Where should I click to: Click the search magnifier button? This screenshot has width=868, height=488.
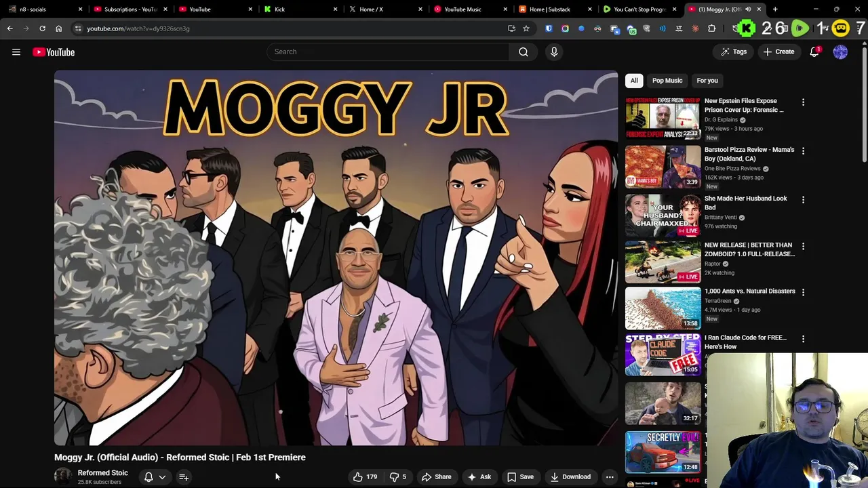tap(524, 52)
